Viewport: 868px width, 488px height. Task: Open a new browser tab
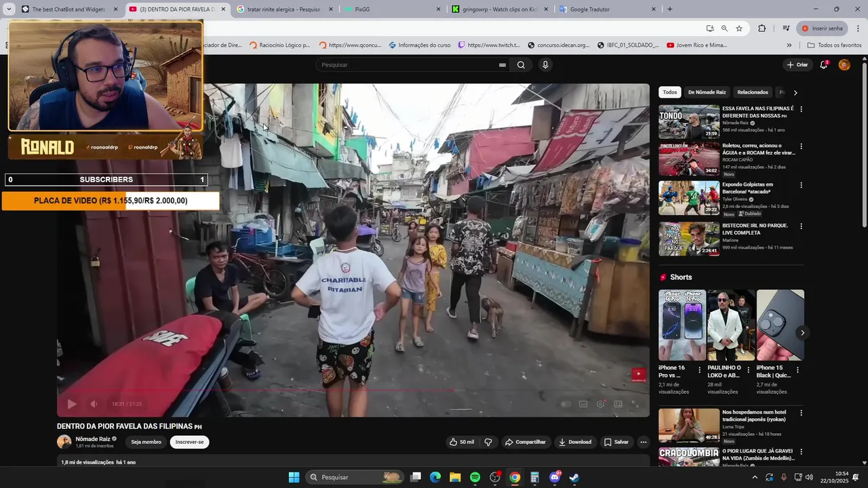point(670,9)
